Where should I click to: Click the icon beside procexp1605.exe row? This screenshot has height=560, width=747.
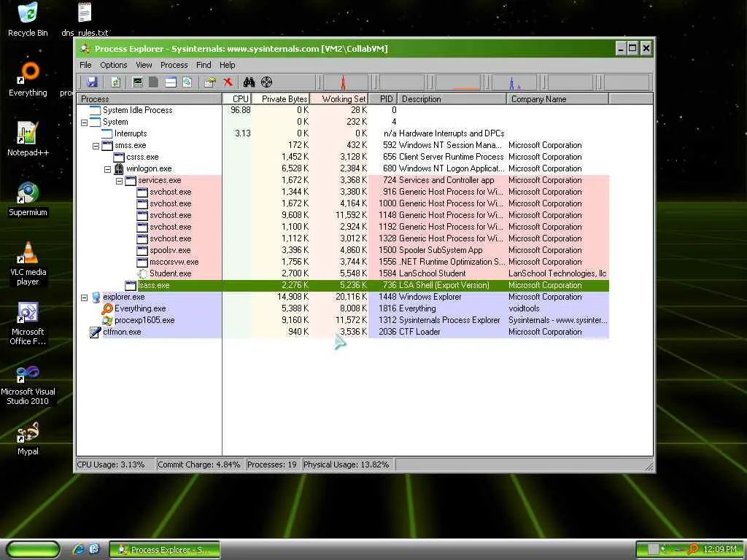coord(107,321)
